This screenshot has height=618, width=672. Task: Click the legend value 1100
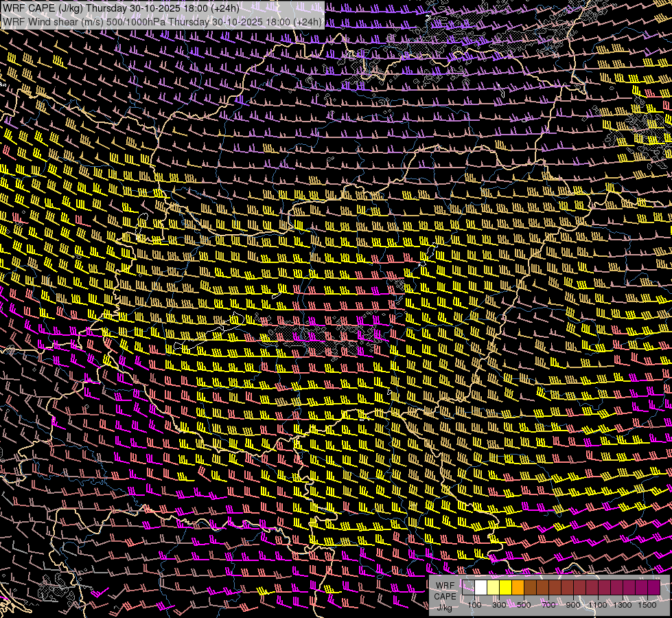[598, 605]
